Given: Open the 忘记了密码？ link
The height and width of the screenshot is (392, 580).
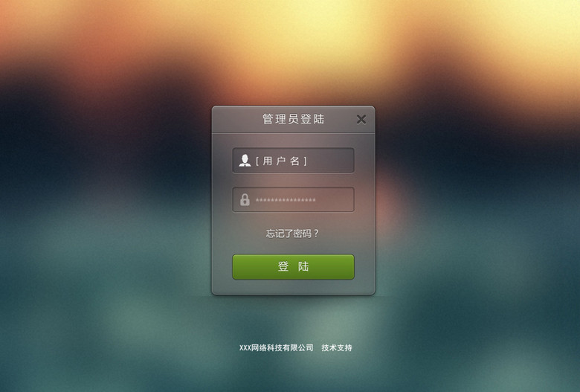Looking at the screenshot, I should 292,234.
